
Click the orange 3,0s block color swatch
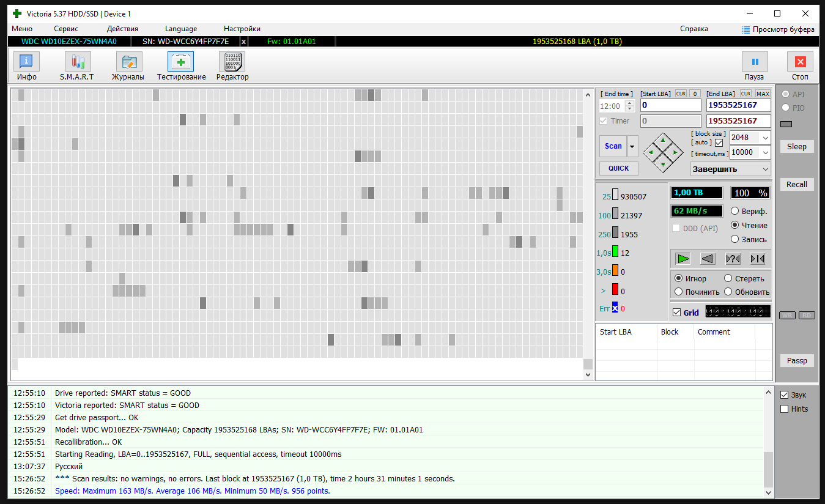tap(615, 271)
